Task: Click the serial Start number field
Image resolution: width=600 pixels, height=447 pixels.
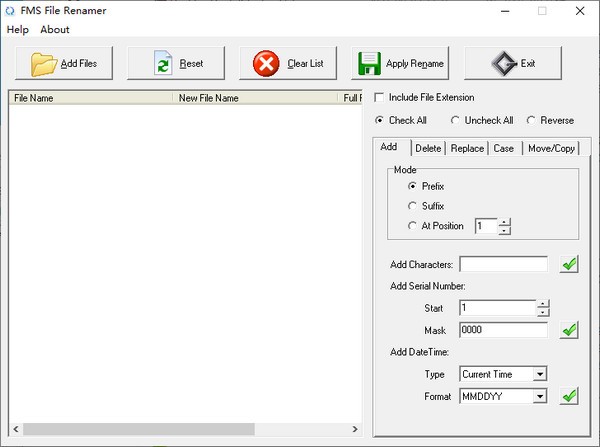Action: pyautogui.click(x=498, y=308)
